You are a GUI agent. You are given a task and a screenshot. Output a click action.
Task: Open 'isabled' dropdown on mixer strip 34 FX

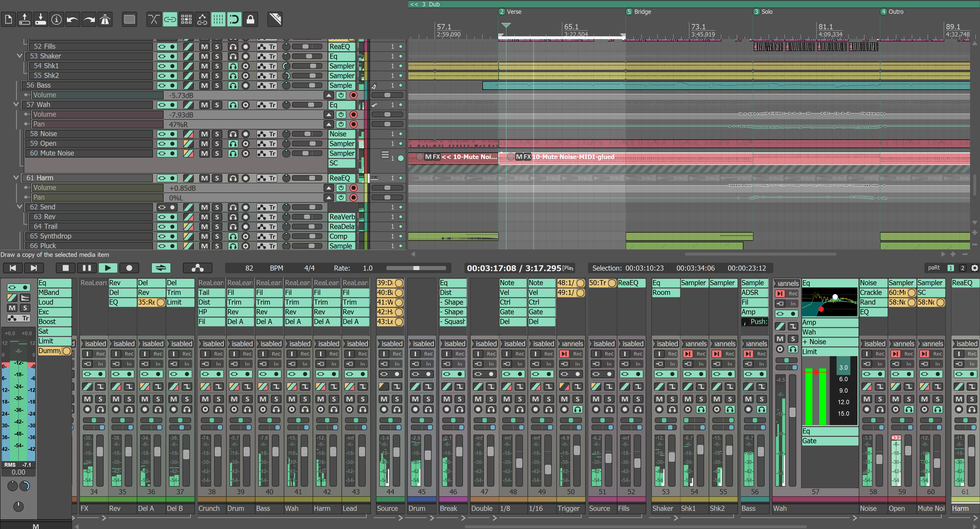coord(94,344)
